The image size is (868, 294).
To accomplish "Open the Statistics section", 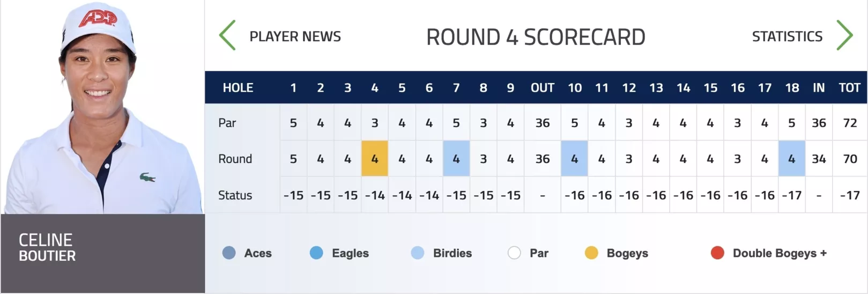I will 787,36.
